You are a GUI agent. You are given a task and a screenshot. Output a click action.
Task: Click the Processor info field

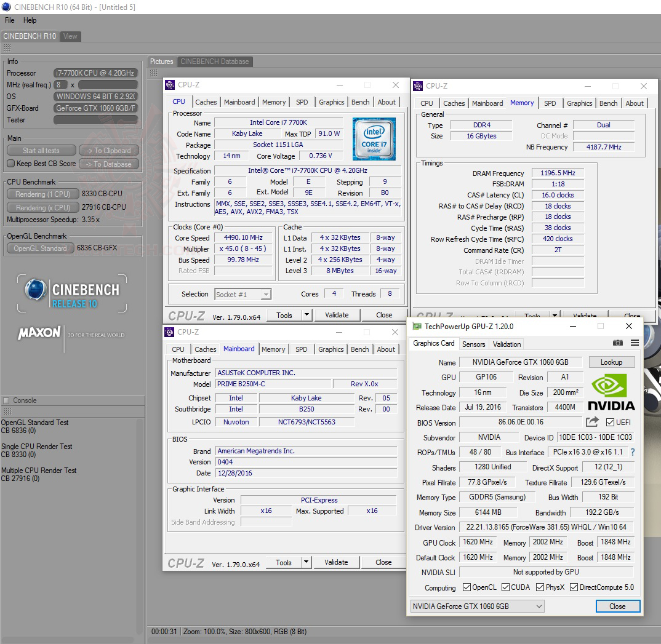[x=95, y=73]
